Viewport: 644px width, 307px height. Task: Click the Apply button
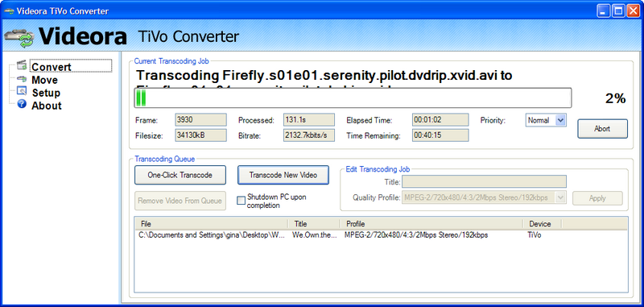597,198
